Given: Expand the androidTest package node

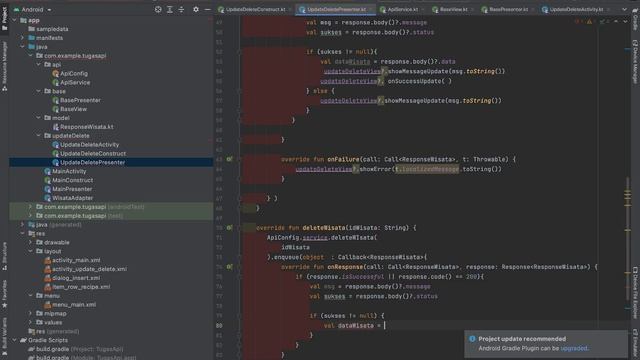Looking at the screenshot, I should click(x=31, y=207).
